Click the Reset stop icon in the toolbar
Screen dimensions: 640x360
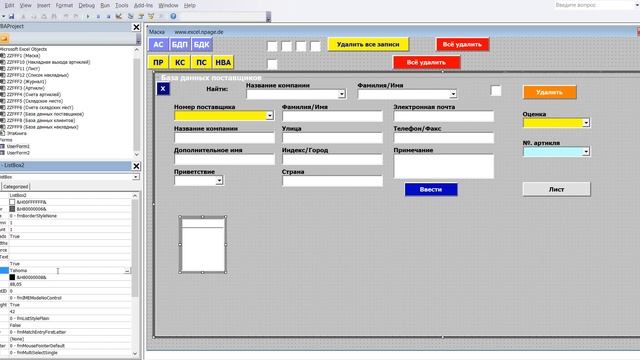coord(108,16)
